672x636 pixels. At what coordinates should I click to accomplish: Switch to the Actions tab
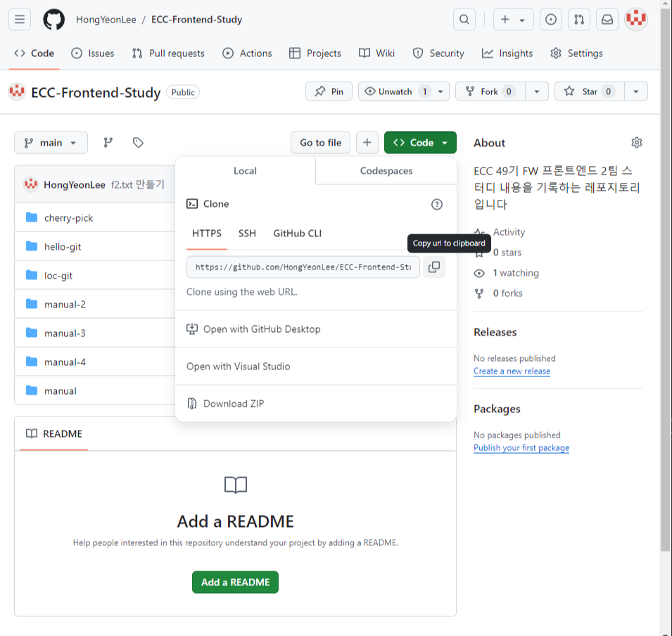247,53
